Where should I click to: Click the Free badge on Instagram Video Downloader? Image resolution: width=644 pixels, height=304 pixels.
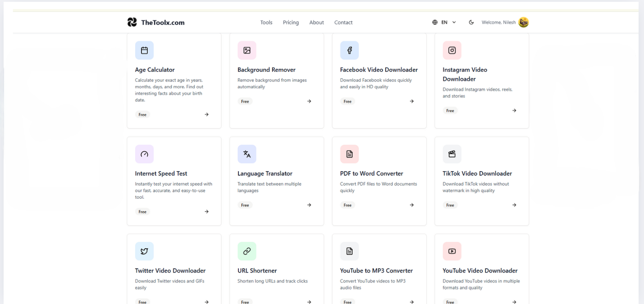click(450, 110)
